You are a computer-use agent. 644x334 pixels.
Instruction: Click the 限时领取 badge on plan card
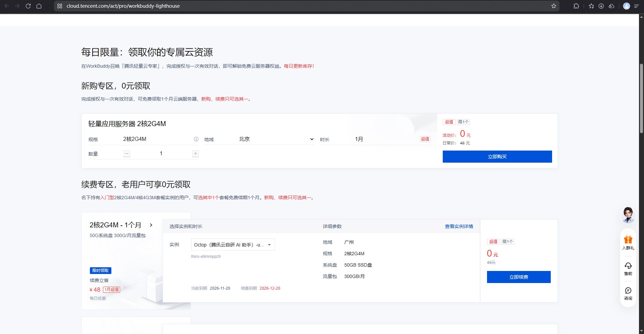[101, 271]
